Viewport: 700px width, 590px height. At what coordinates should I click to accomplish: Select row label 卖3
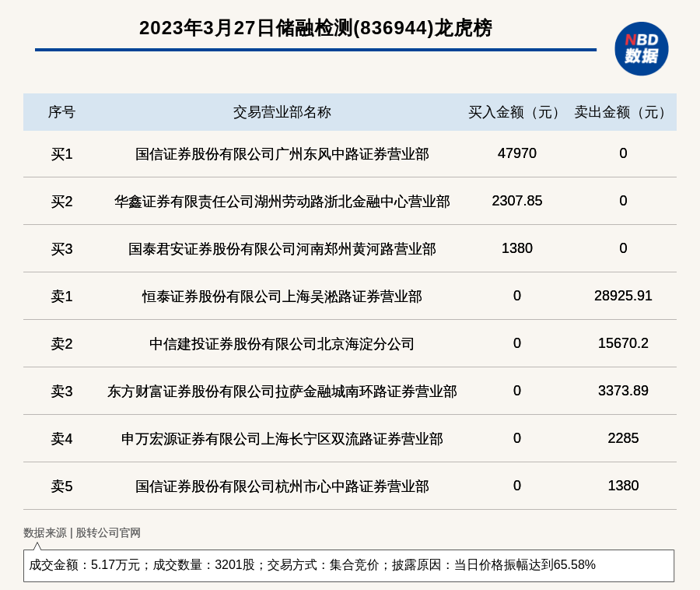[x=61, y=392]
